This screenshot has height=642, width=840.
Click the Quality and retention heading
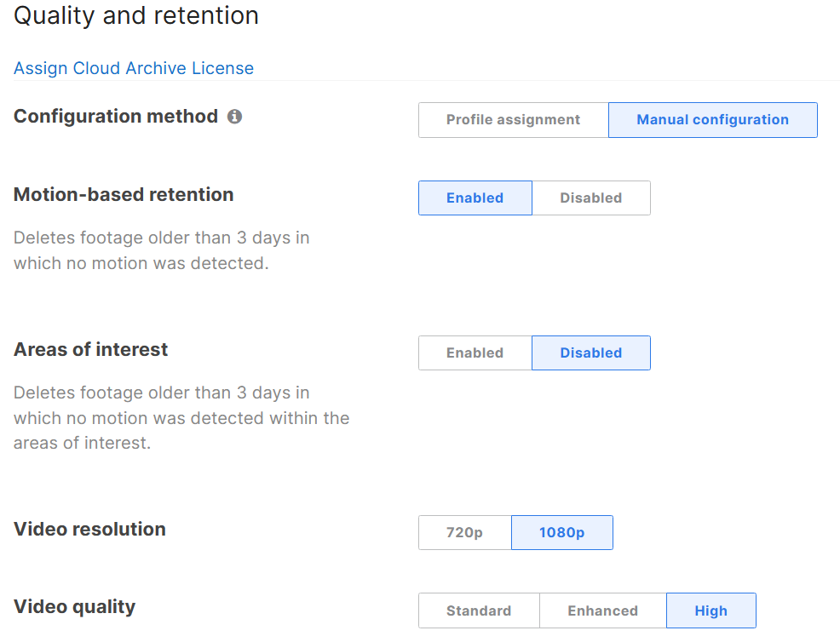136,15
